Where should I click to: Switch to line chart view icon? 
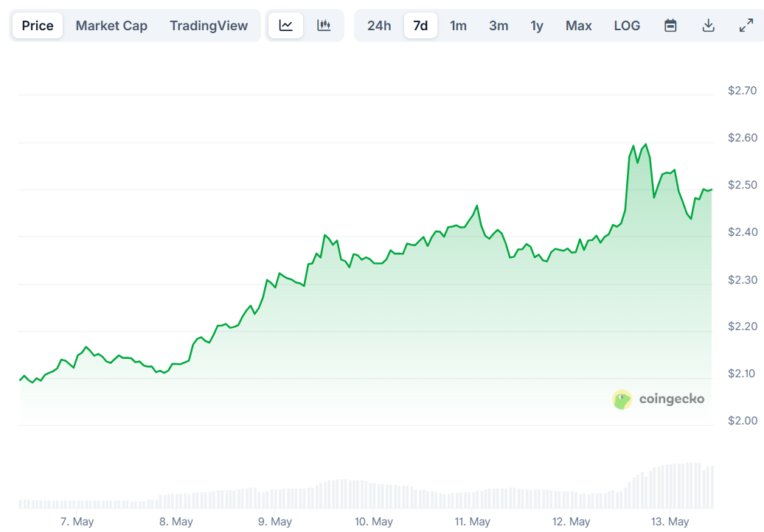285,25
